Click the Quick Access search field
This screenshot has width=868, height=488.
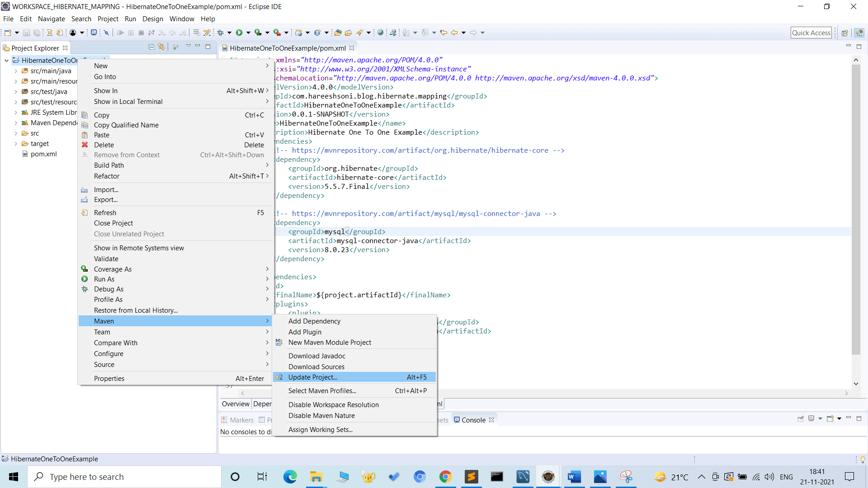pos(811,33)
